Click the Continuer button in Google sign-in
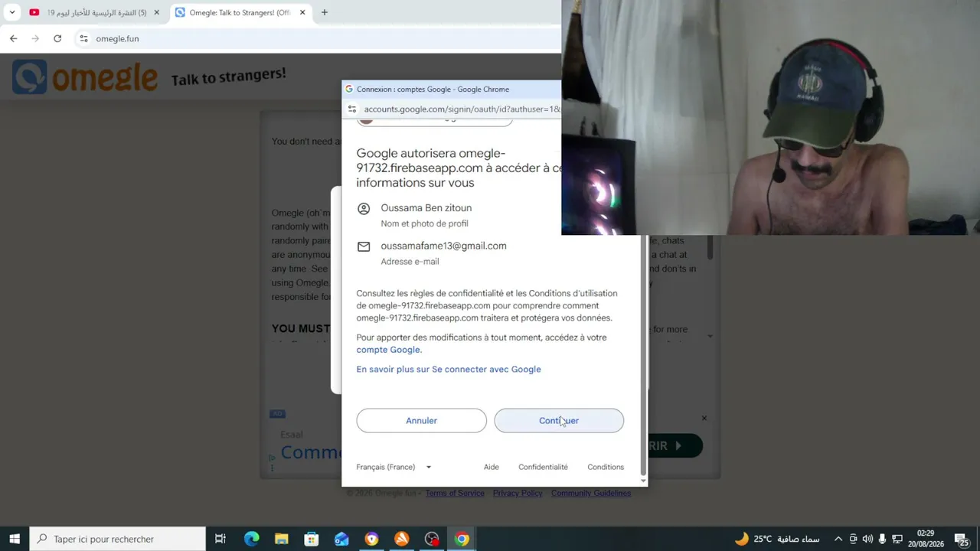980x551 pixels. tap(559, 421)
